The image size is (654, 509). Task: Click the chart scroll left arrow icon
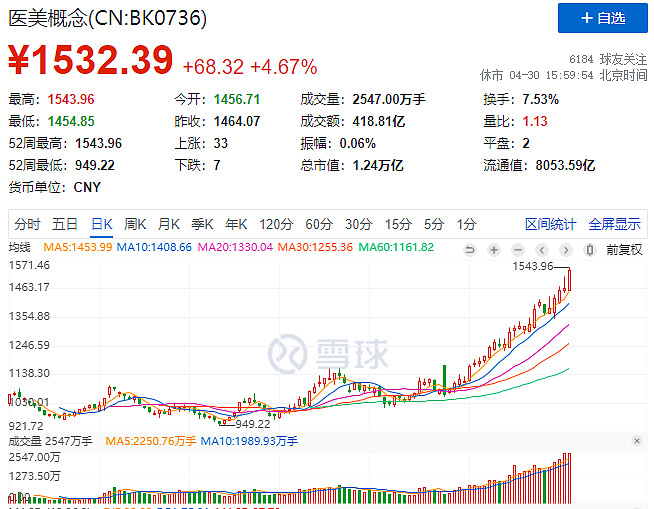point(542,250)
